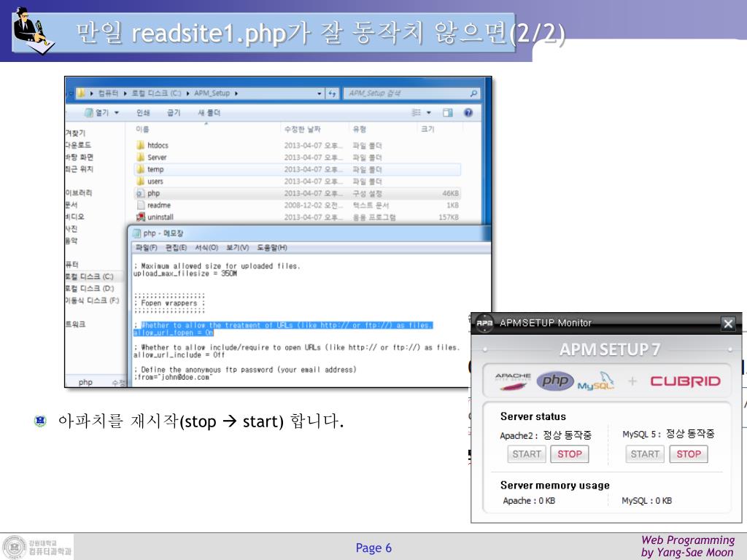Click the line 'upload_max_filesize = 350M' in Notepad

185,274
